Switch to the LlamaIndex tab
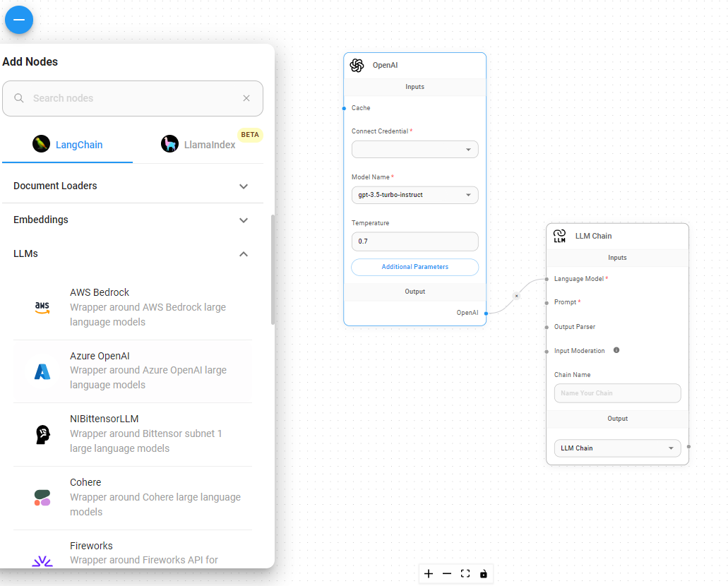This screenshot has width=728, height=586. click(x=198, y=145)
